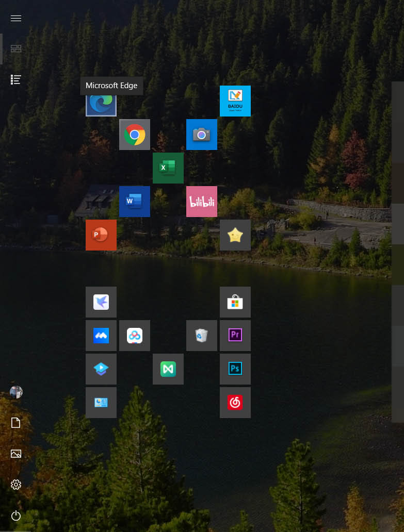Open the Control Panel tile
Image resolution: width=404 pixels, height=532 pixels.
[x=101, y=403]
